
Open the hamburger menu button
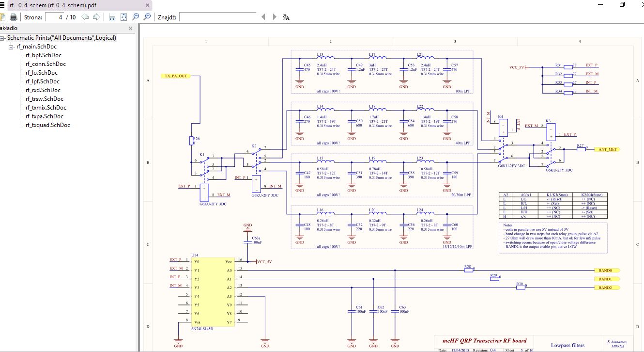(2, 5)
